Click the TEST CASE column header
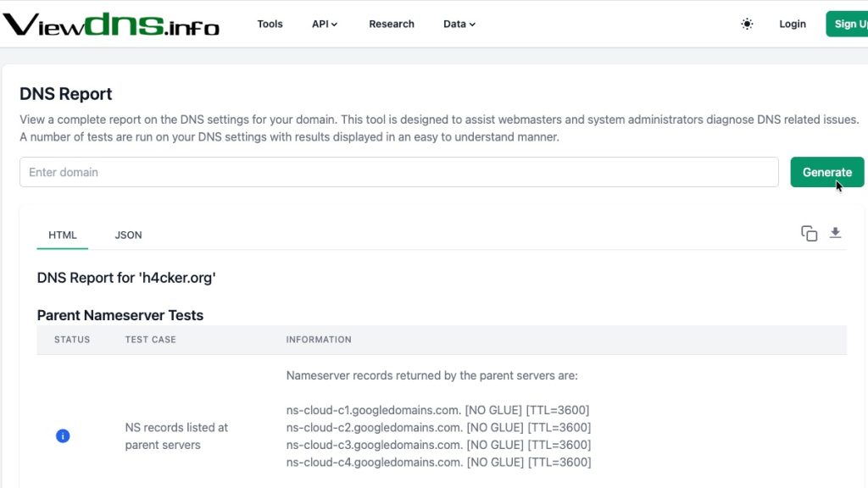The height and width of the screenshot is (488, 868). coord(151,340)
